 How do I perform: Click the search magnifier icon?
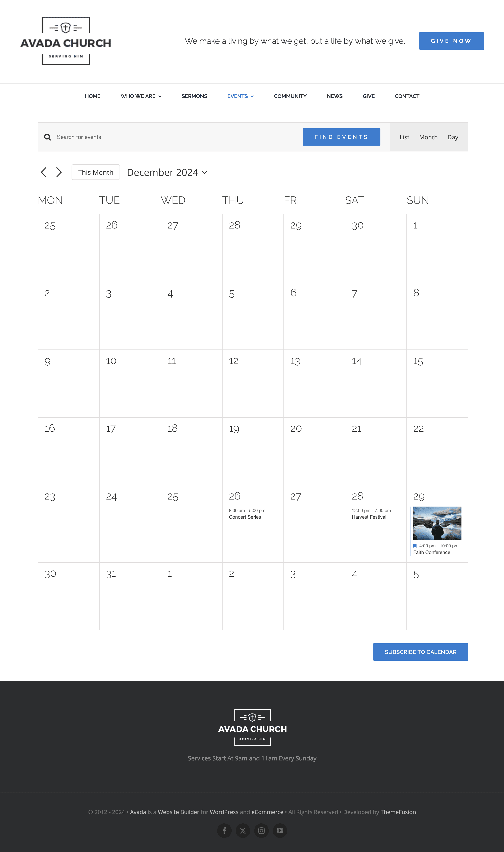tap(48, 137)
